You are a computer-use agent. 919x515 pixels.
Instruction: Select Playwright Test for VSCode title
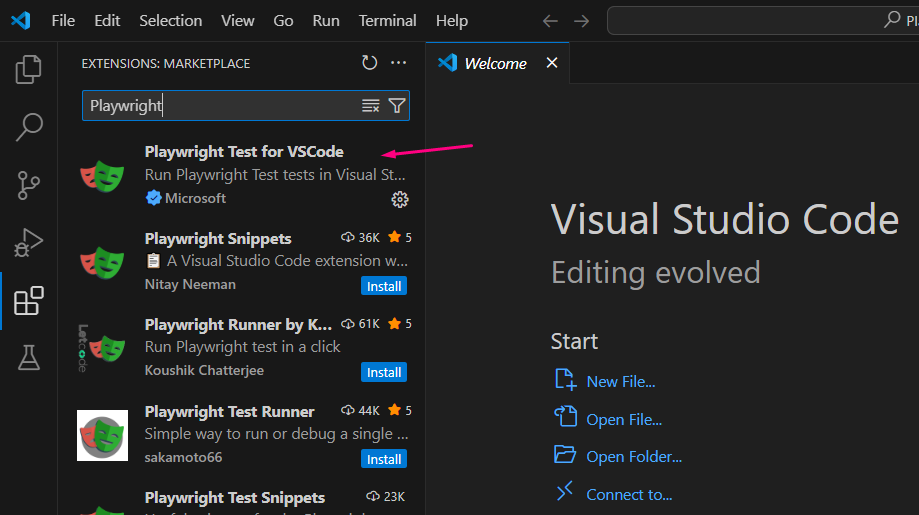pos(244,152)
